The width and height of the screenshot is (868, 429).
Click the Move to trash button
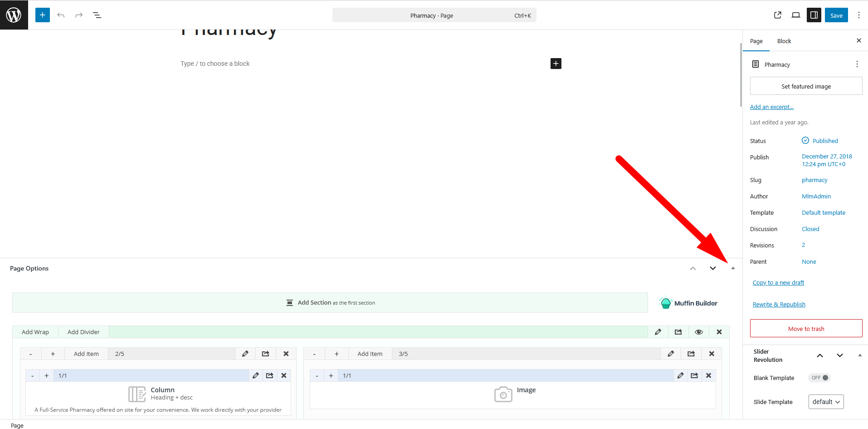click(x=806, y=329)
